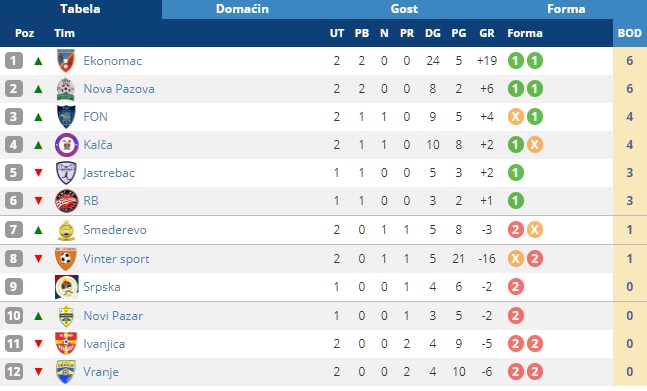This screenshot has height=391, width=647.
Task: Click the Srpska team crest icon
Action: coord(66,287)
